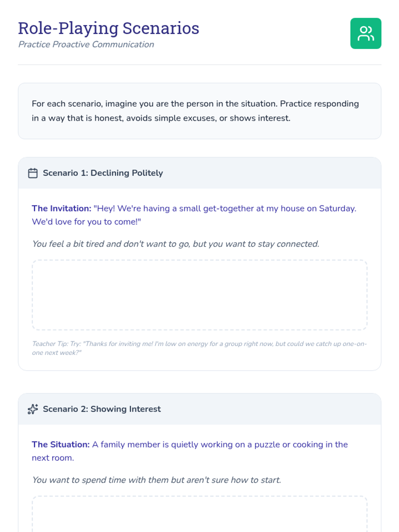Click the calendar icon beside Scenario 1

(33, 173)
